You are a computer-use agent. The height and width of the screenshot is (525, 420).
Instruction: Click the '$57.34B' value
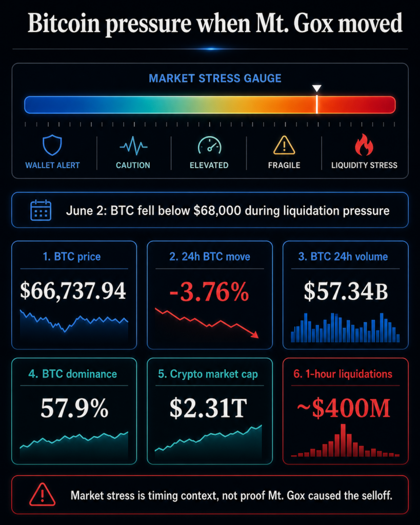coord(346,291)
